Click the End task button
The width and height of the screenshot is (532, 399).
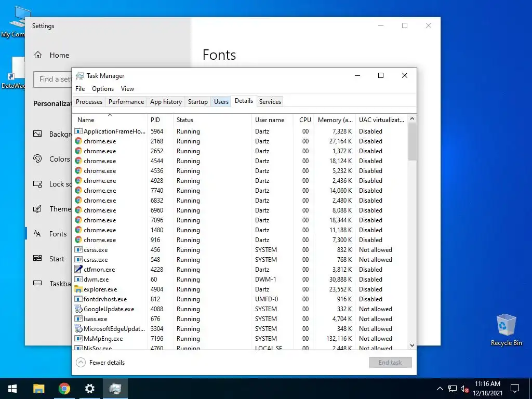[x=390, y=362]
